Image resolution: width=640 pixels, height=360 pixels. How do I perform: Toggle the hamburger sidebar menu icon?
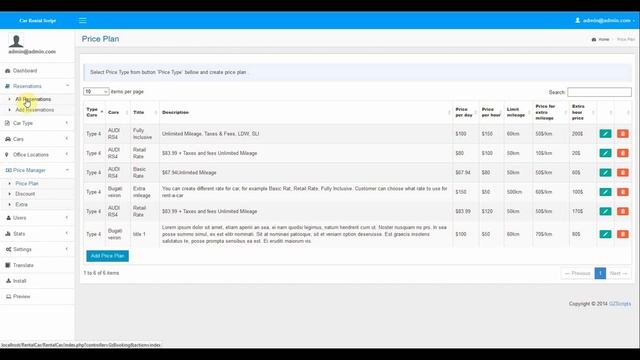82,20
